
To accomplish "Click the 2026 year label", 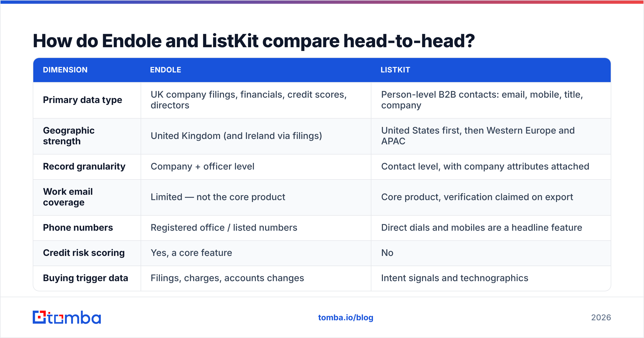I will click(x=601, y=317).
